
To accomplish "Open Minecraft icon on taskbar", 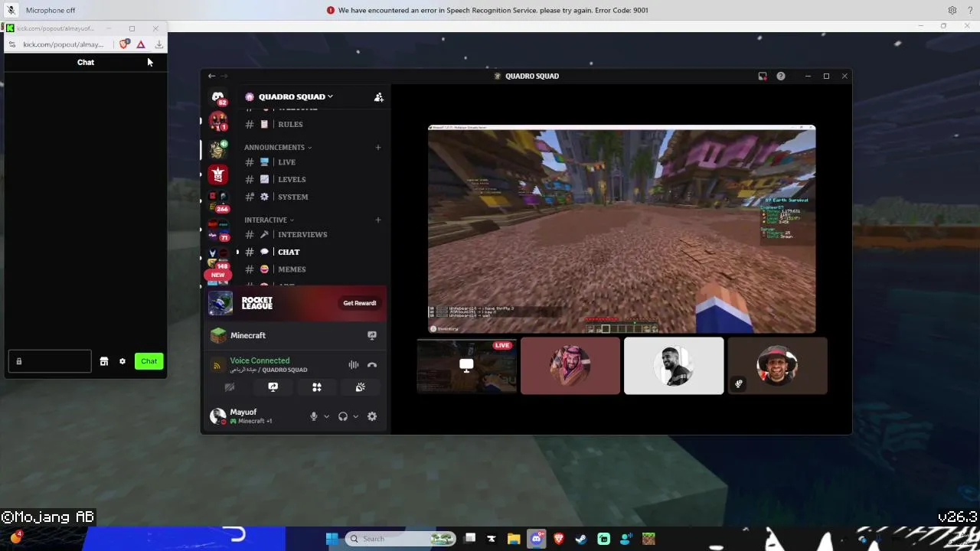I will (x=648, y=539).
